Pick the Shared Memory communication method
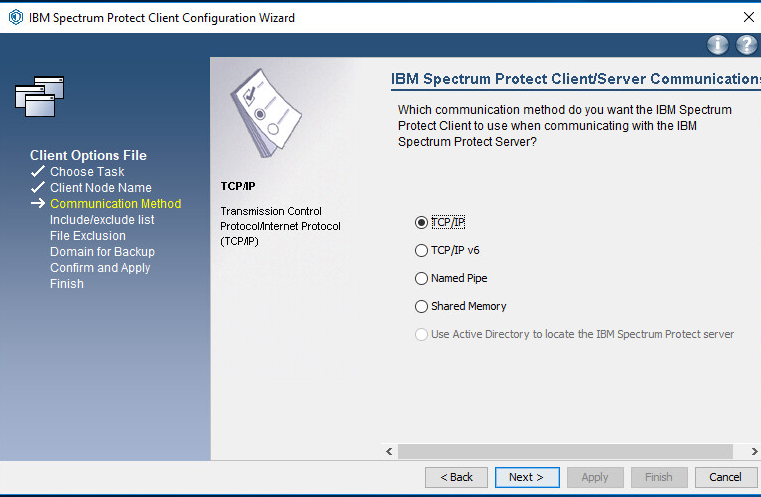The width and height of the screenshot is (761, 497). (x=421, y=306)
